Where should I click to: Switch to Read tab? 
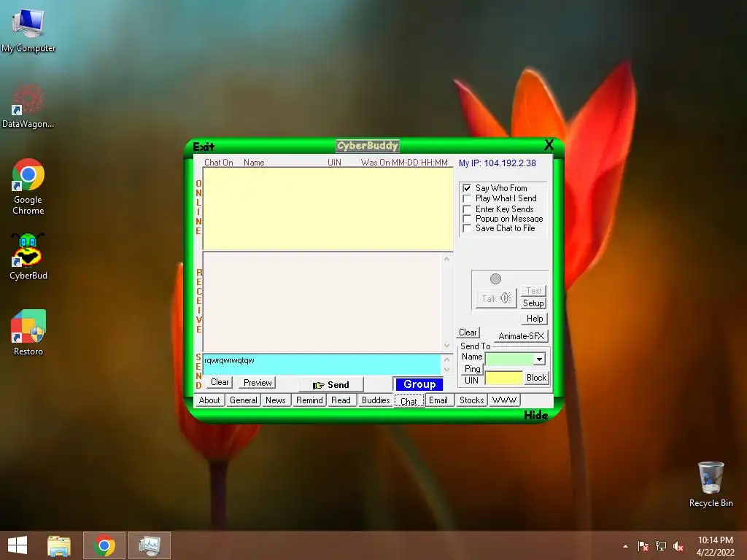point(341,400)
